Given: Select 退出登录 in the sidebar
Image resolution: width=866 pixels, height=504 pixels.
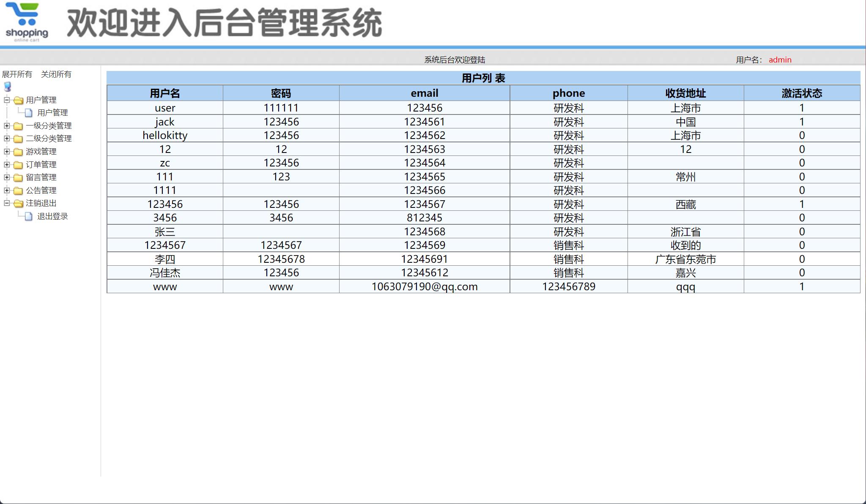Looking at the screenshot, I should (x=52, y=217).
